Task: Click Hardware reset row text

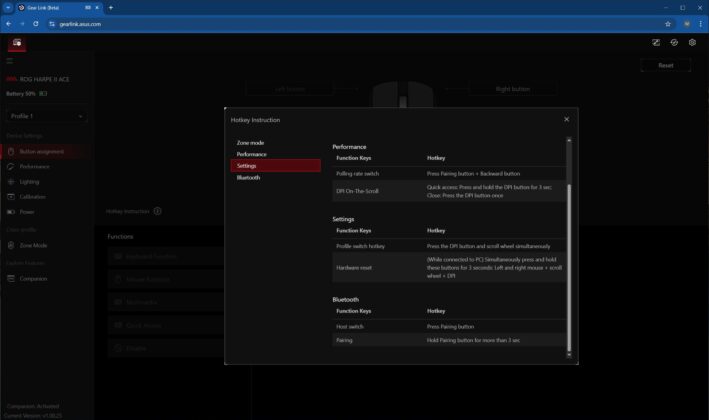Action: 354,268
